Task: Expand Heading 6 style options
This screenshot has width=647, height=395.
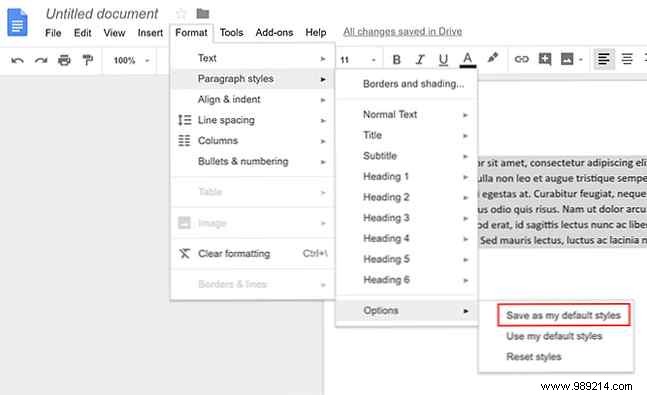Action: coord(407,280)
